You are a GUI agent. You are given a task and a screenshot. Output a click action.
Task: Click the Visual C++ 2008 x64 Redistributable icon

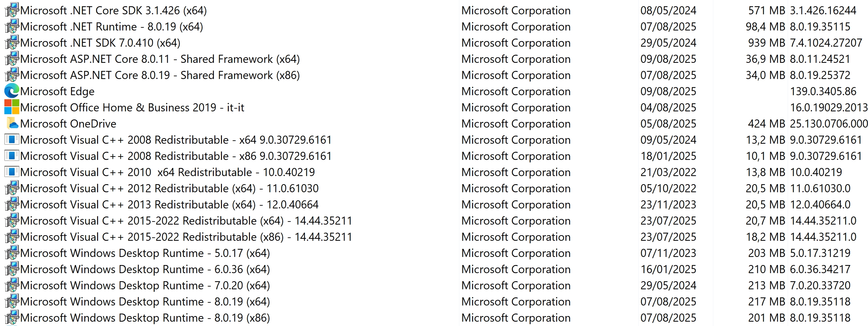12,139
